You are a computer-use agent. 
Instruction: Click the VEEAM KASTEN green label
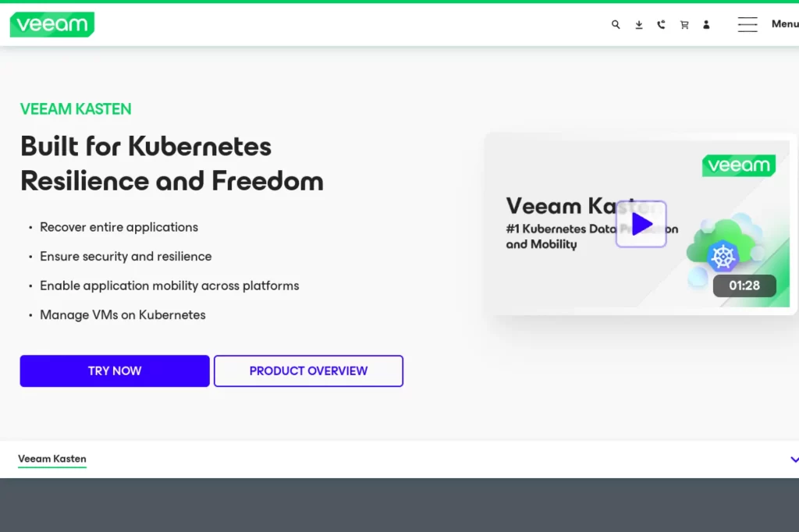point(75,108)
